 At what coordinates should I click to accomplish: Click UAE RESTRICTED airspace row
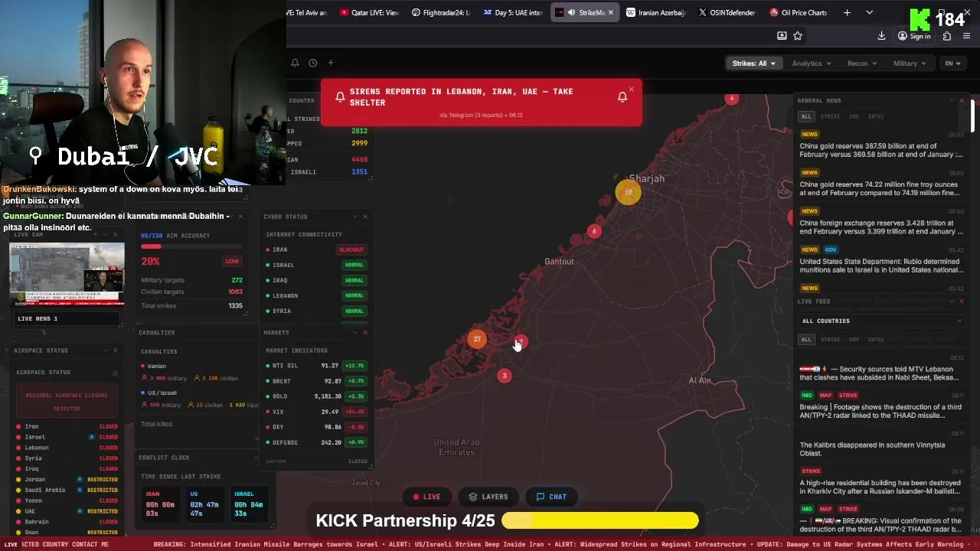pyautogui.click(x=67, y=511)
